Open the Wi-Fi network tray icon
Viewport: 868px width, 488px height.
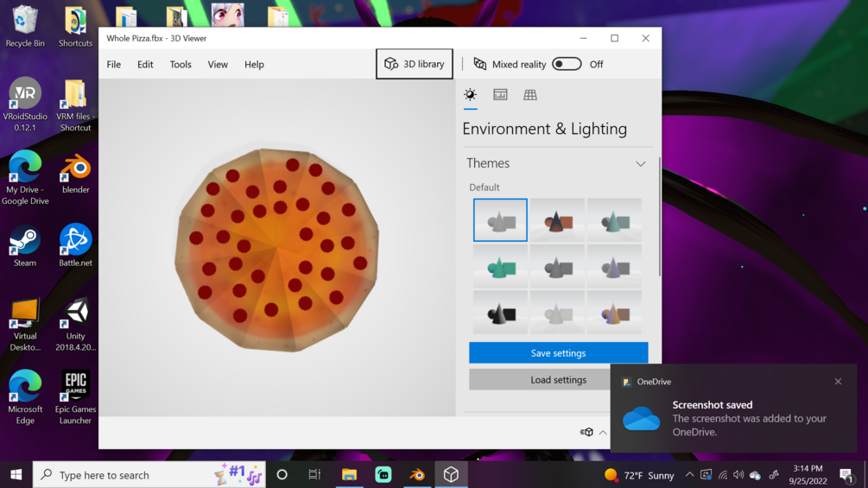pyautogui.click(x=722, y=475)
